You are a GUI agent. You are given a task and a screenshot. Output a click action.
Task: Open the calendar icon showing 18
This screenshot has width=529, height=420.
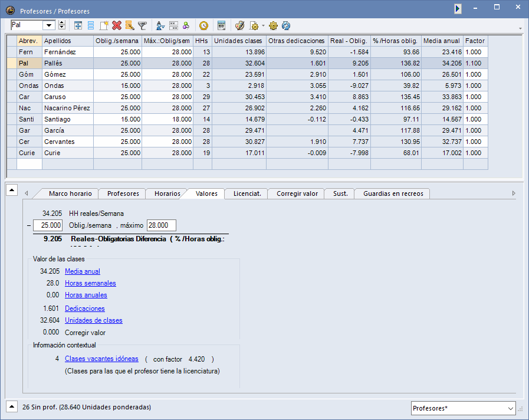pos(221,25)
